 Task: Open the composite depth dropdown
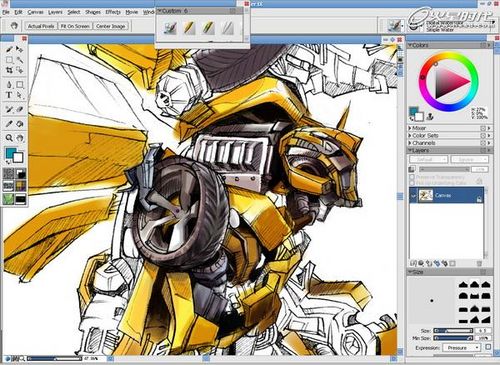click(x=469, y=160)
